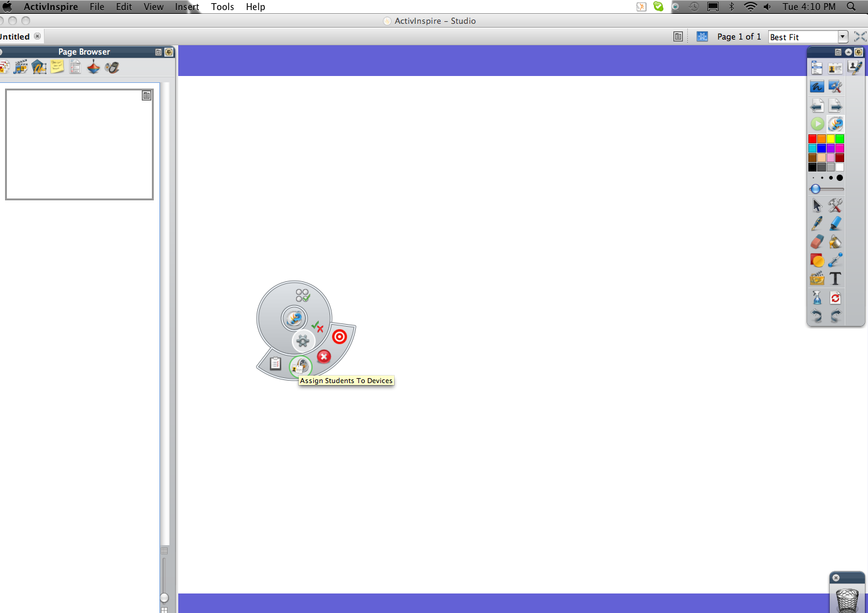Toggle pin on main toolbox
Image resolution: width=868 pixels, height=613 pixels.
click(859, 52)
